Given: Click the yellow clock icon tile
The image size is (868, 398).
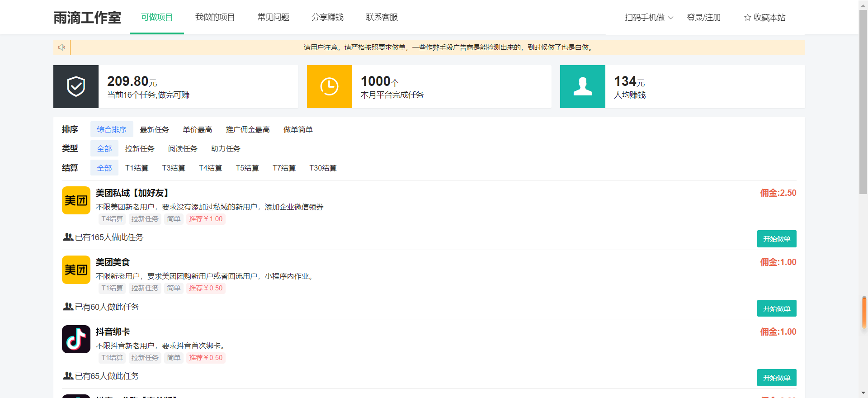Looking at the screenshot, I should (x=330, y=86).
